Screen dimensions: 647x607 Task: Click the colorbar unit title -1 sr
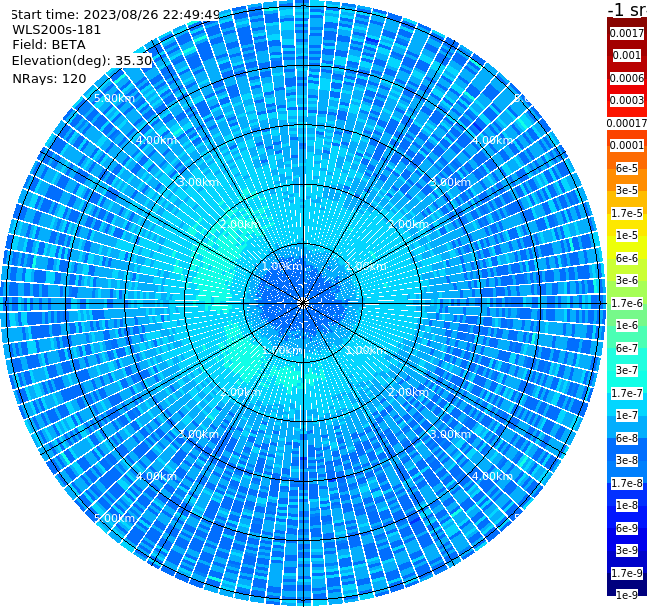pos(628,9)
